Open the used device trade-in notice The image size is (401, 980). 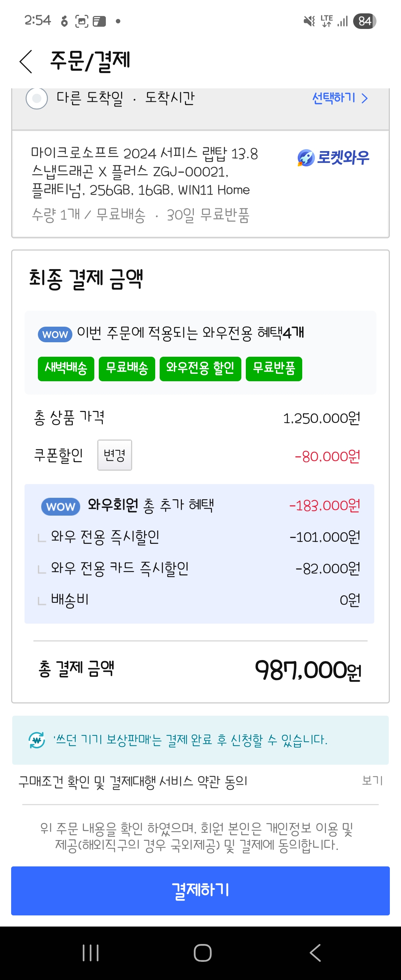tap(190, 740)
